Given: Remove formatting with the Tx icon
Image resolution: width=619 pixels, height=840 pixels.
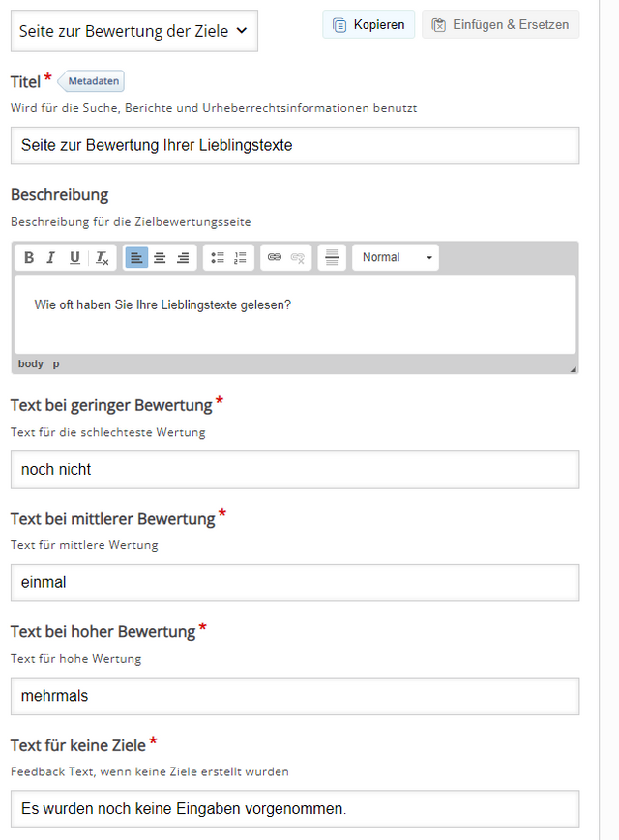Looking at the screenshot, I should pyautogui.click(x=102, y=258).
